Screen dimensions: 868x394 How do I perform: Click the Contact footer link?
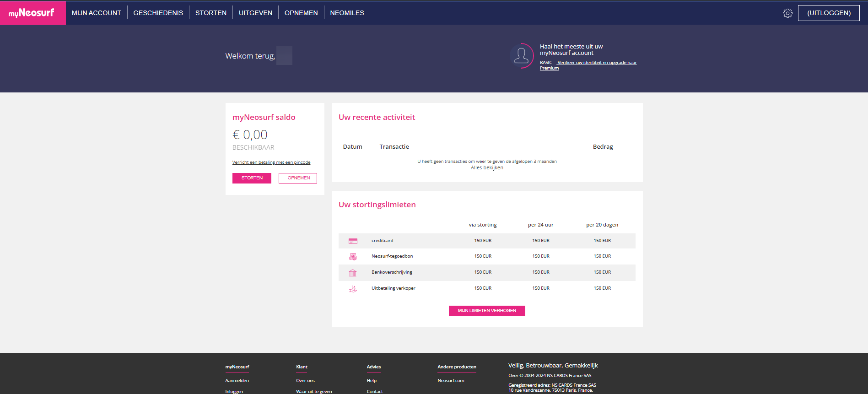[x=375, y=392]
